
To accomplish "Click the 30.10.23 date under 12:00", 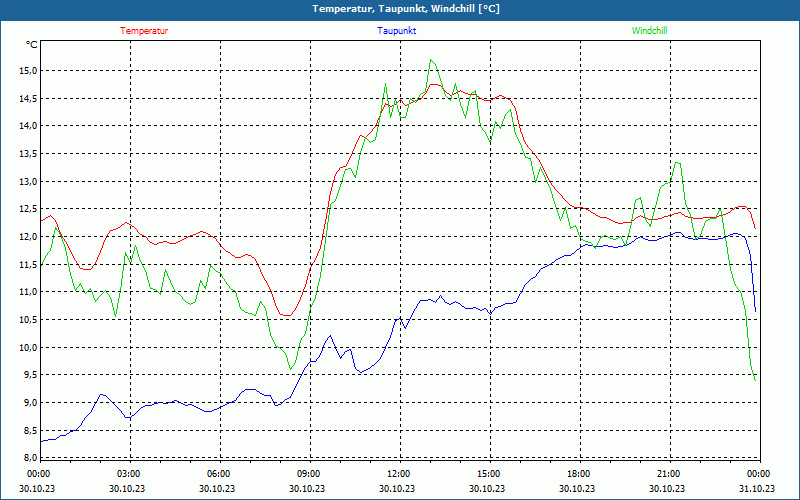I will [x=397, y=488].
